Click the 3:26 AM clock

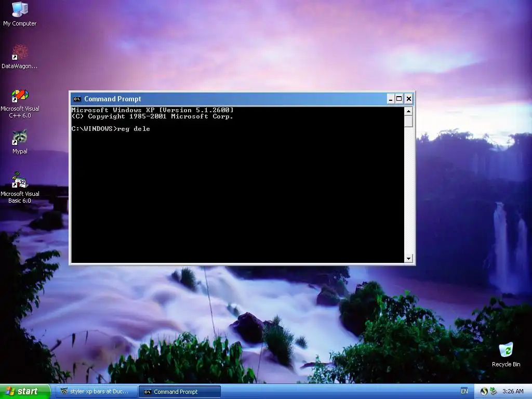(x=513, y=391)
